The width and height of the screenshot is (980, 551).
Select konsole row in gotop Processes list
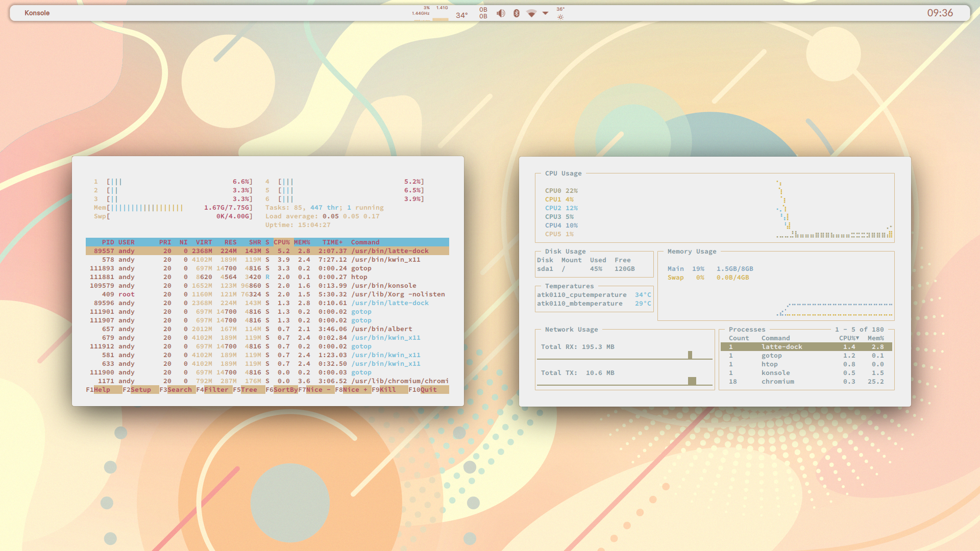click(806, 373)
